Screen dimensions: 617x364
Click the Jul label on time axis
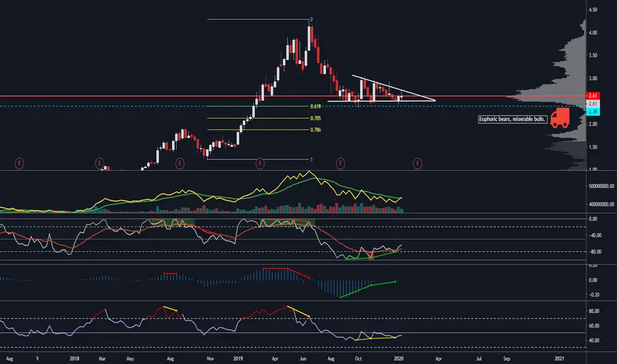pos(479,359)
